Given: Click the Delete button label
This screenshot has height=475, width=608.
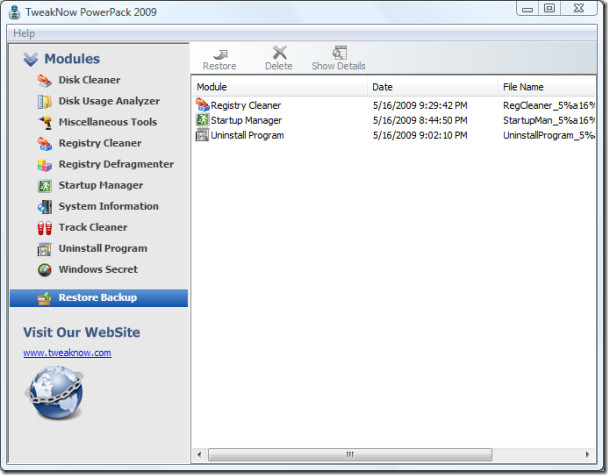Looking at the screenshot, I should (279, 66).
